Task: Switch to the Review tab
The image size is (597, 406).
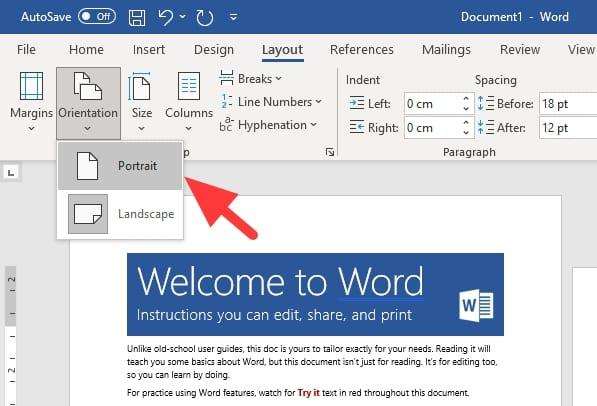Action: (x=520, y=50)
